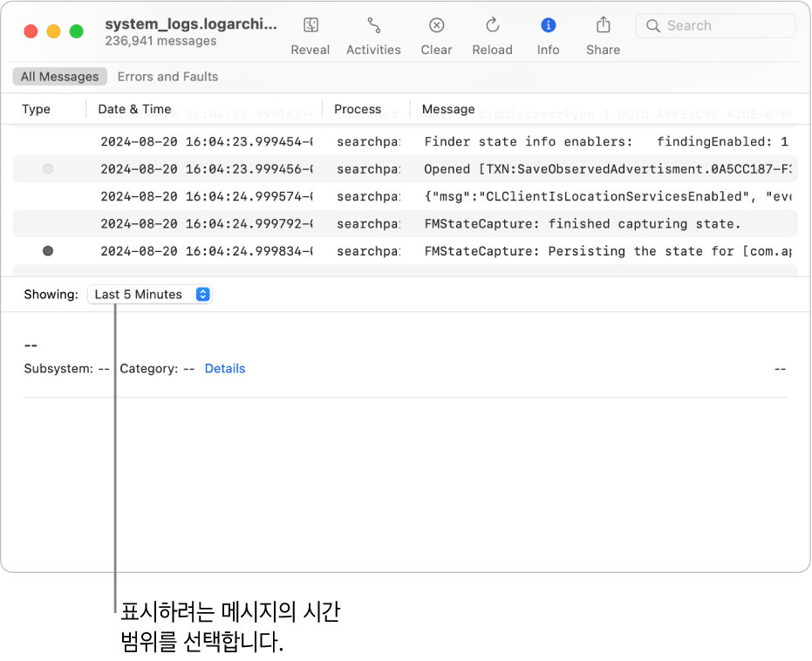Open the Share menu icon
Viewport: 812px width, 661px height.
coord(604,24)
